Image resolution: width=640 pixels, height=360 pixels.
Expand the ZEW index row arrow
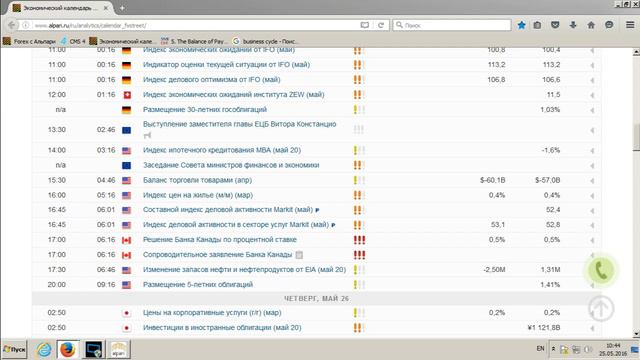[591, 96]
